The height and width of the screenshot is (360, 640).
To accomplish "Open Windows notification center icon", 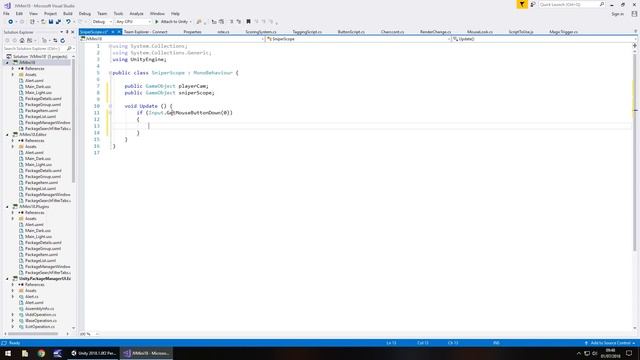I will (x=629, y=353).
